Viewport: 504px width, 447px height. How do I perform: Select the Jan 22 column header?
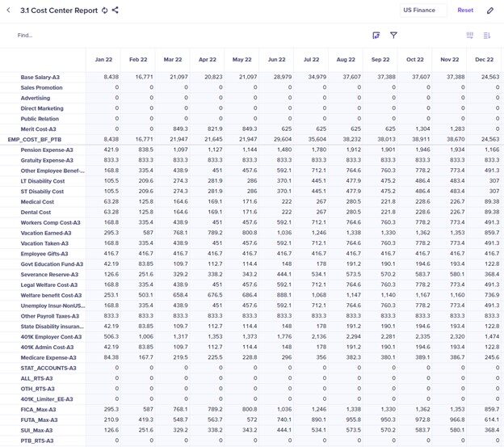click(x=103, y=60)
